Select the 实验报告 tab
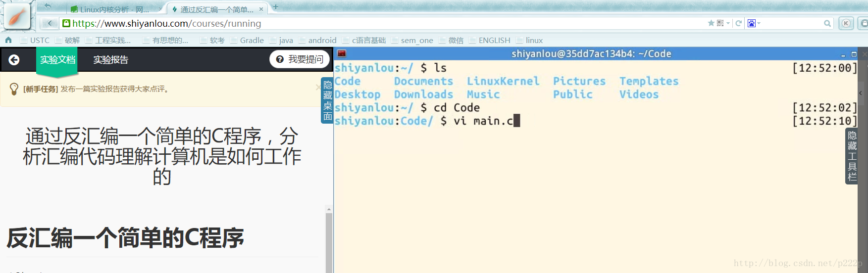Screen dimensions: 868x273 click(x=111, y=60)
